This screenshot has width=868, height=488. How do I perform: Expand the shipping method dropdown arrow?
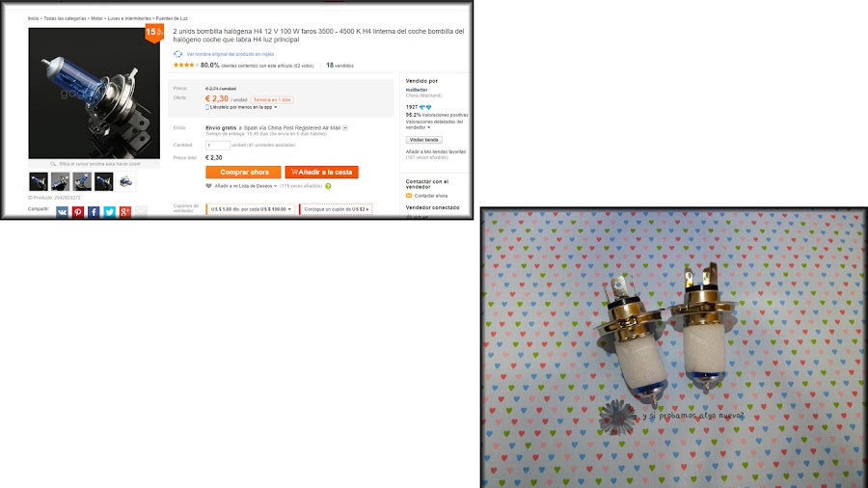pyautogui.click(x=345, y=128)
